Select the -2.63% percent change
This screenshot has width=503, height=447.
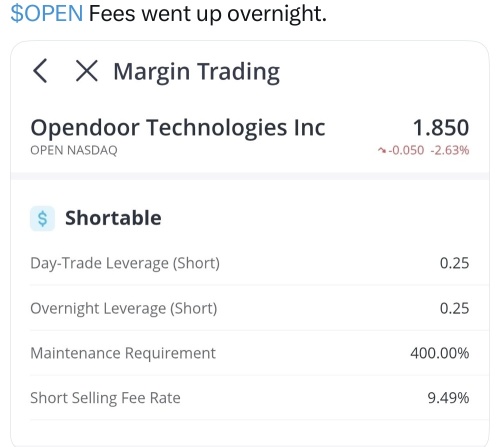pyautogui.click(x=450, y=150)
